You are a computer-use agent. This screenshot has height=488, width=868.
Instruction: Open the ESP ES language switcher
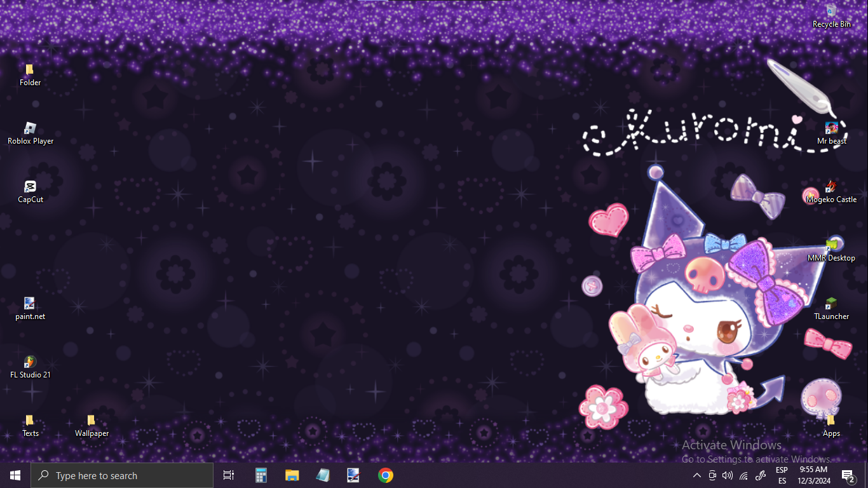782,475
